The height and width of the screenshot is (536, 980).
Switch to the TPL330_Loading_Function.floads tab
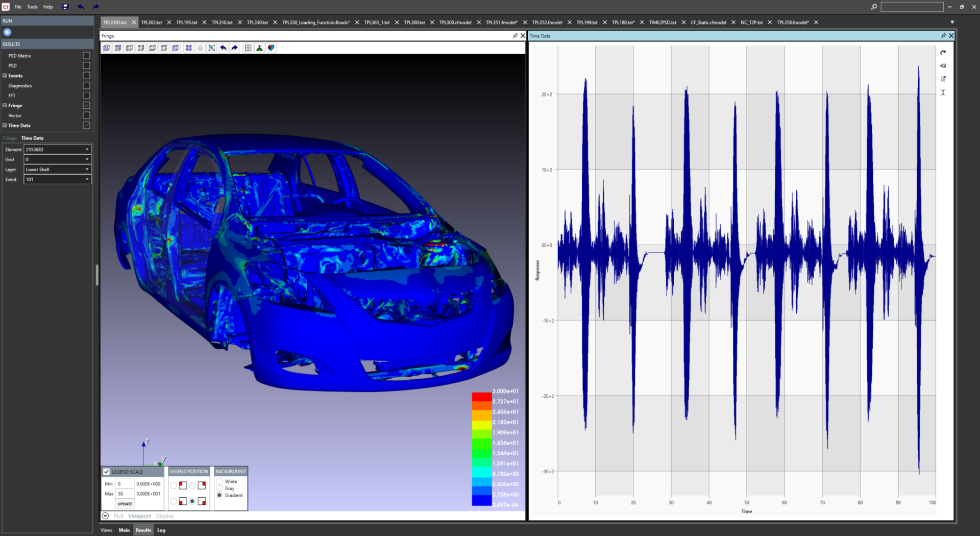[x=316, y=22]
